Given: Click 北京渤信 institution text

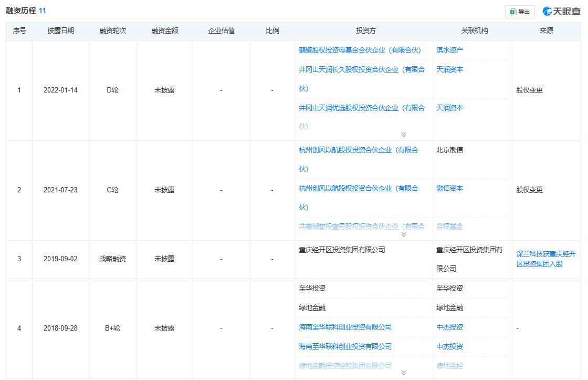Looking at the screenshot, I should point(449,150).
